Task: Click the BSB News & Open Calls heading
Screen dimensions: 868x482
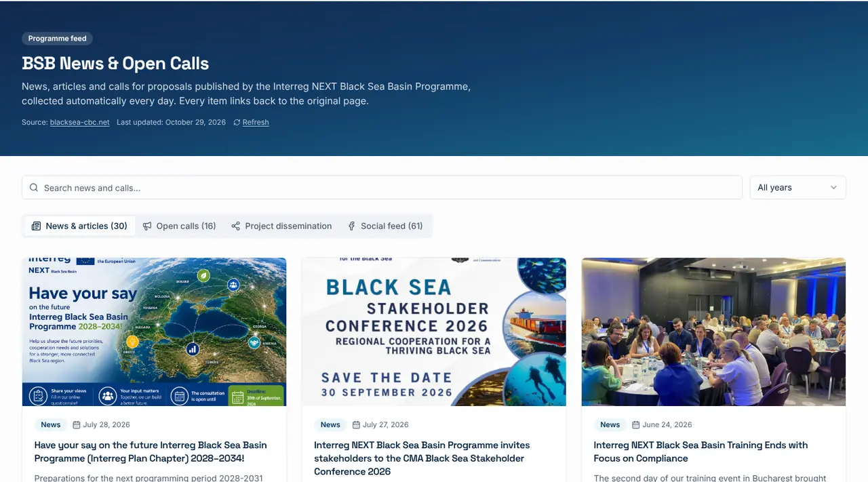Action: [115, 64]
